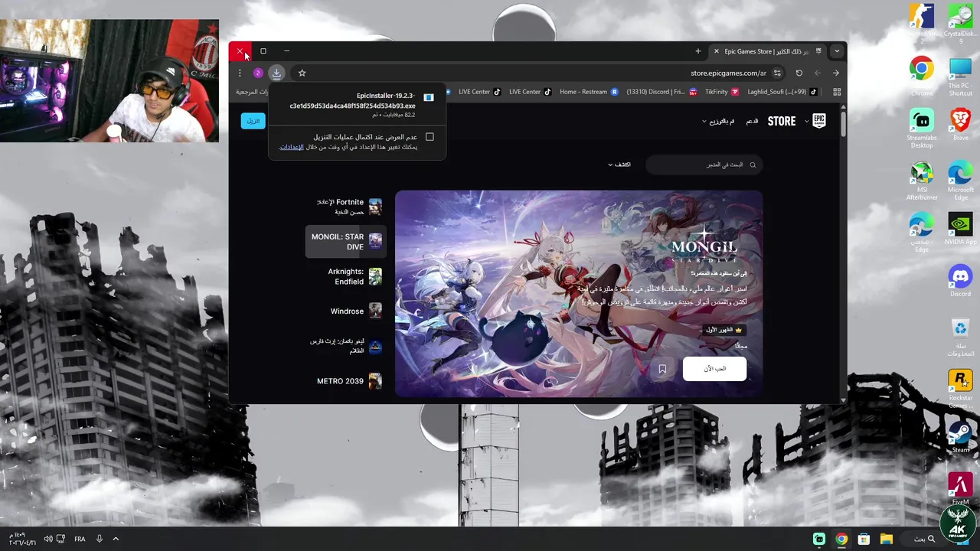Open File Explorer from the taskbar
This screenshot has height=551, width=980.
tap(886, 539)
